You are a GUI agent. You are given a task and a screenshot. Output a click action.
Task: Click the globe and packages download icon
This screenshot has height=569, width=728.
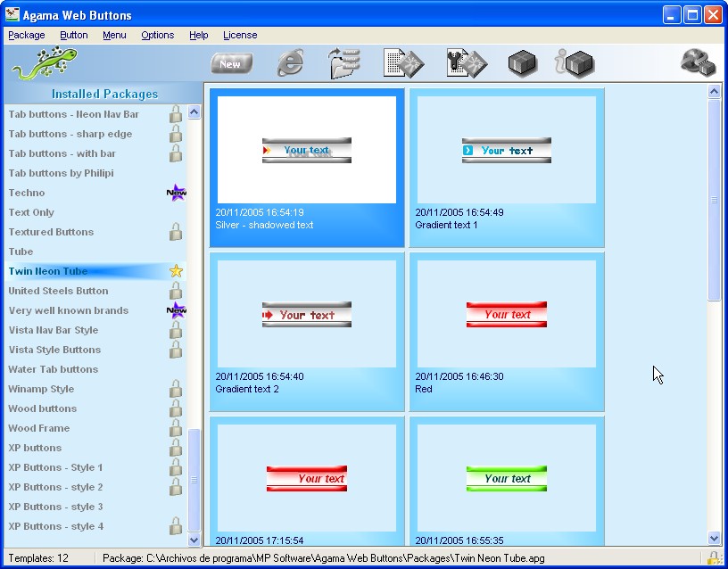coord(698,62)
